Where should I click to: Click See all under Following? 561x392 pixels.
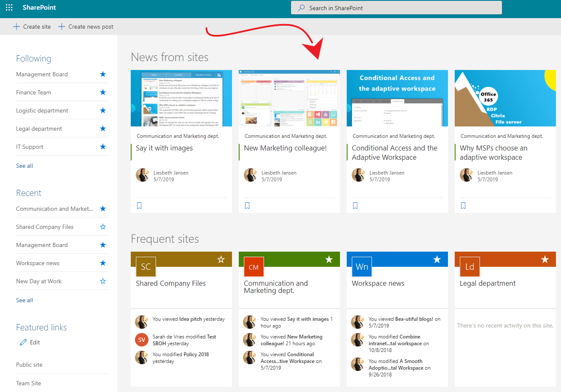[x=24, y=166]
